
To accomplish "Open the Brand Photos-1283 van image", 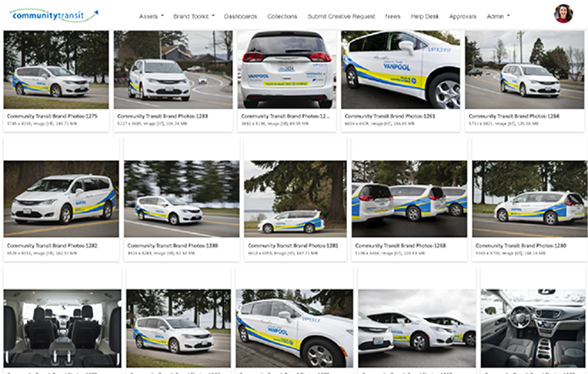I will (173, 70).
